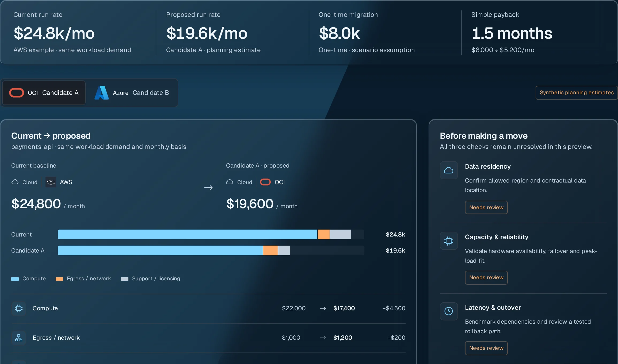The image size is (618, 364).
Task: Click the "Current" label beside the top bar
Action: click(21, 234)
